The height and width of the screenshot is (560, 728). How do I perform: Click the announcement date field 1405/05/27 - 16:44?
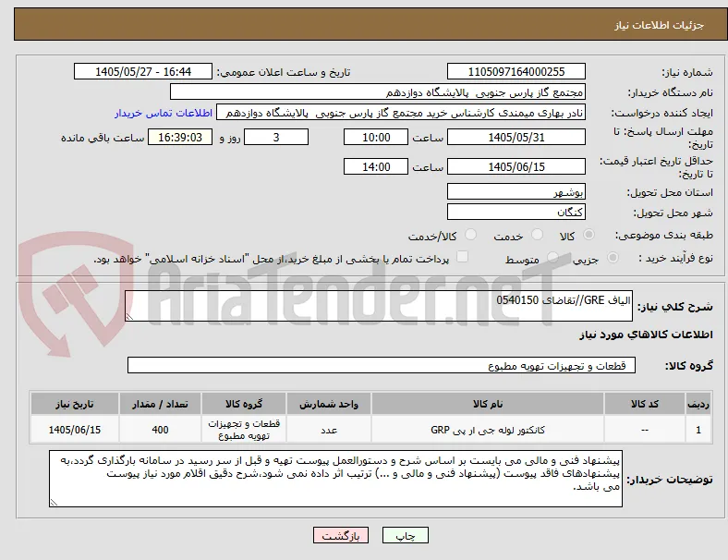coord(143,71)
